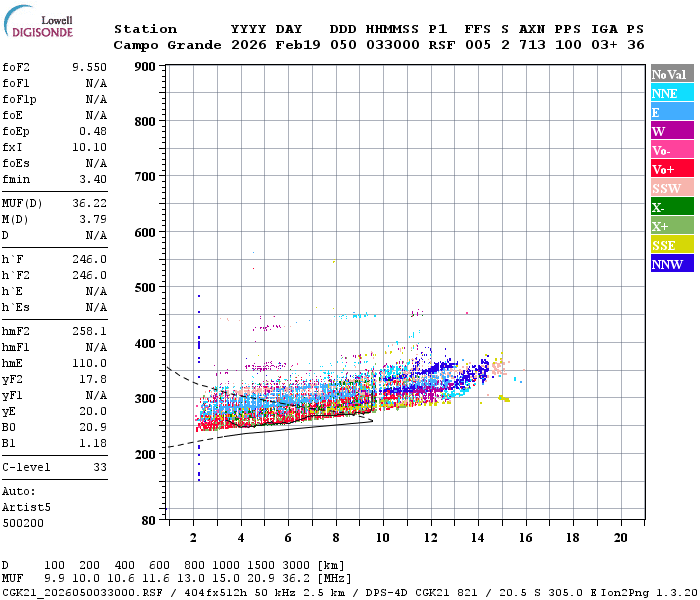The height and width of the screenshot is (600, 700).
Task: Select the foF2 value 9.550
Action: click(x=89, y=66)
